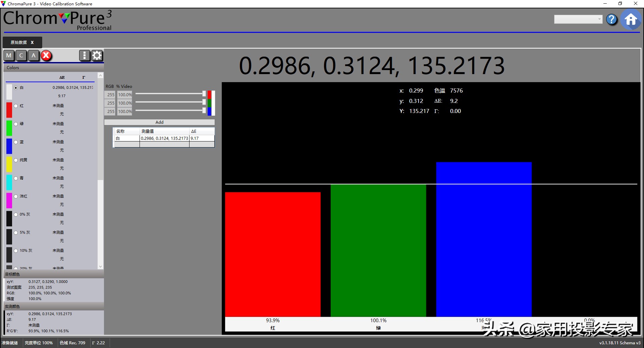
Task: Click the white color swatch in list
Action: [9, 92]
